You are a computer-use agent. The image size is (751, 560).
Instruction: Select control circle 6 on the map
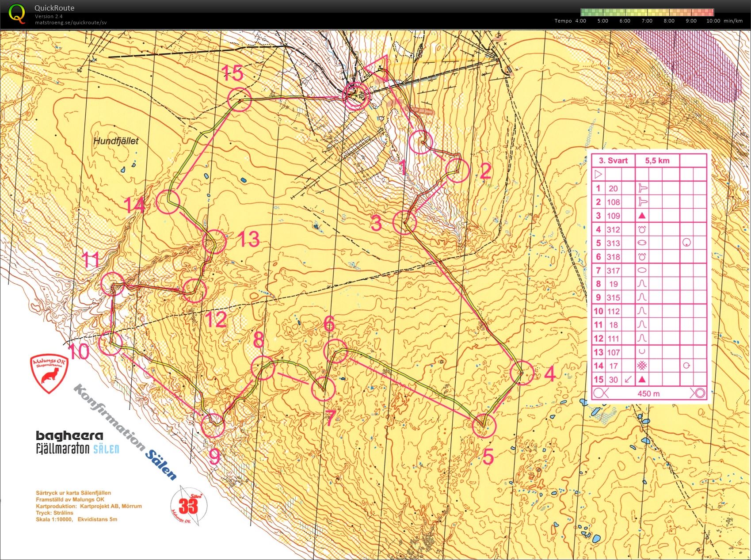(x=335, y=351)
